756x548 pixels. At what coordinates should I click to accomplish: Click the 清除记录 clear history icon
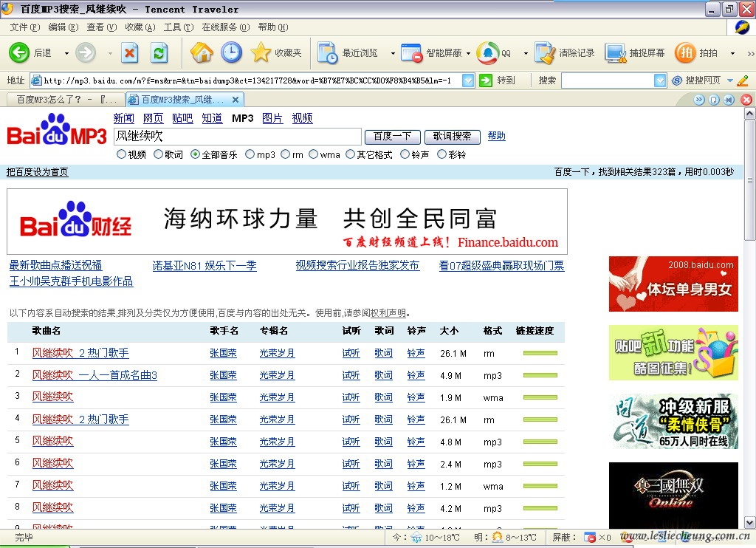pyautogui.click(x=545, y=52)
